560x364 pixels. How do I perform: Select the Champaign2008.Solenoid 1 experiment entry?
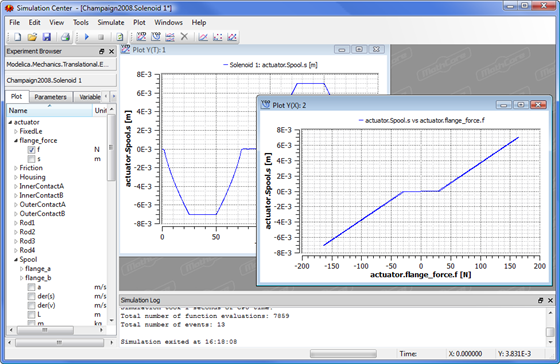[61, 80]
